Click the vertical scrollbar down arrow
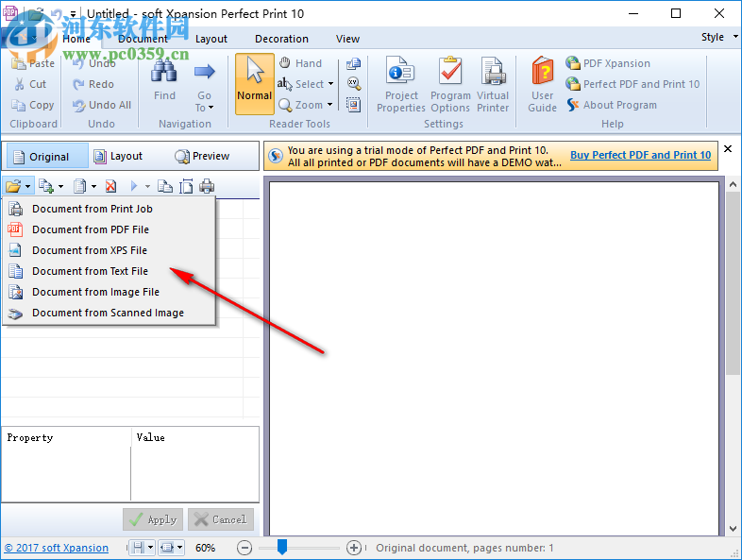 click(x=733, y=528)
